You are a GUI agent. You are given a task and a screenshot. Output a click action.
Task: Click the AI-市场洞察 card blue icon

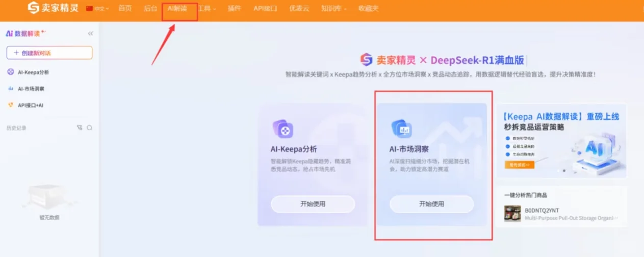(x=402, y=130)
